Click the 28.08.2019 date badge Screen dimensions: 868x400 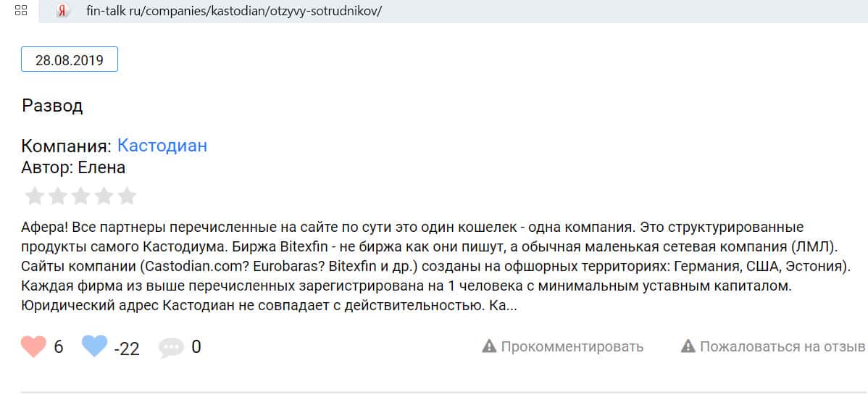[70, 60]
